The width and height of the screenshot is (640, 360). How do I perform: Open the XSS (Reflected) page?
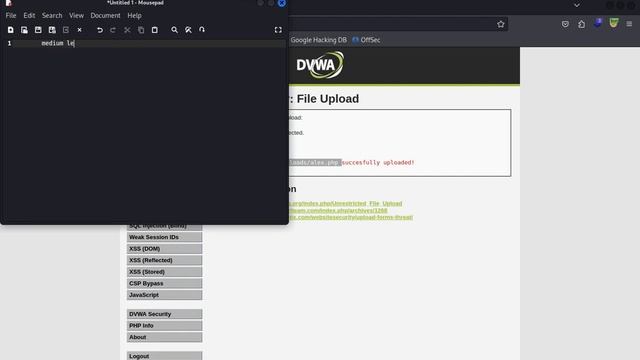(x=164, y=260)
